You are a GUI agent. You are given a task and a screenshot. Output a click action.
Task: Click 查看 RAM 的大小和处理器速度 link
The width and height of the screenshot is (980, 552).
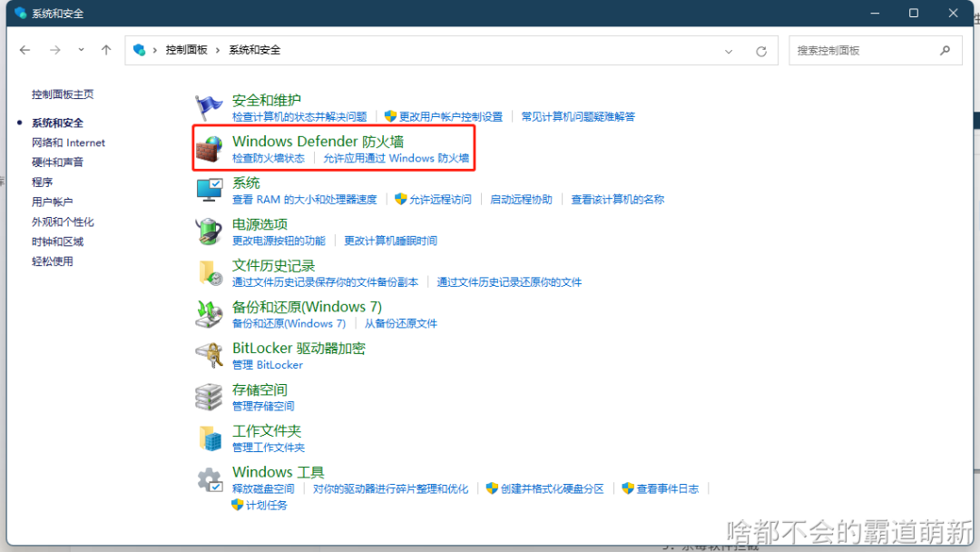click(x=304, y=200)
